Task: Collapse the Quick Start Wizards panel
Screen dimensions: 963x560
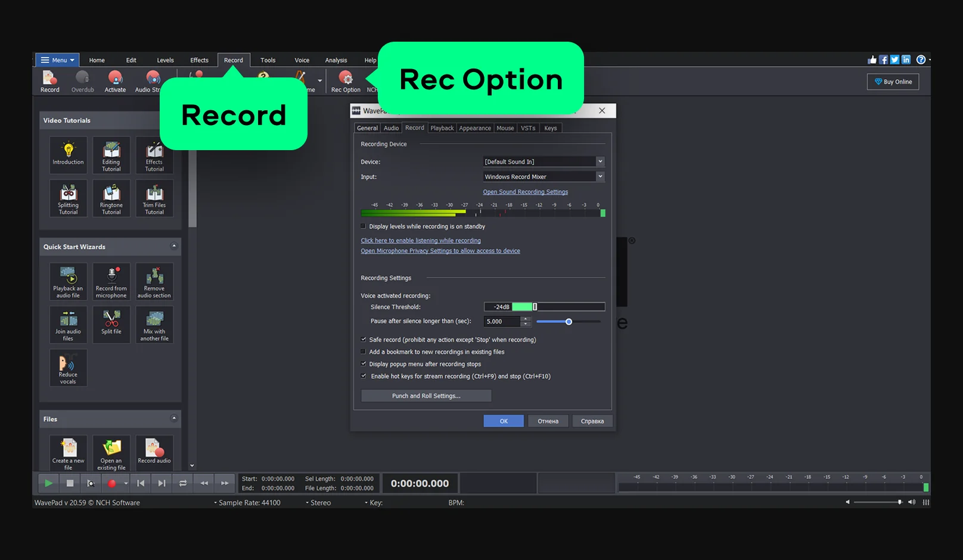Action: coord(174,246)
